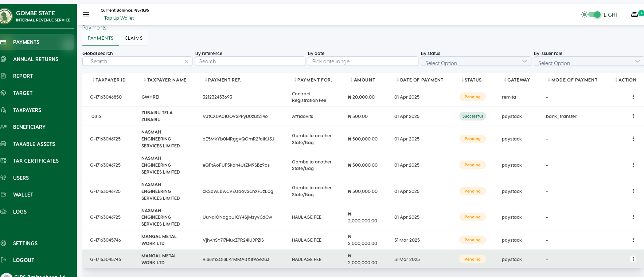Sort by Amount column header
The image size is (644, 277).
pos(363,80)
